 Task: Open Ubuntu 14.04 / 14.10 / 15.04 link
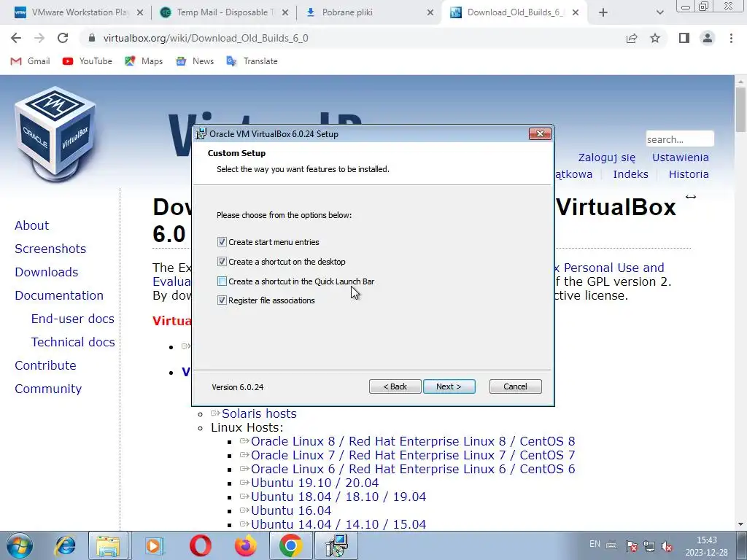click(338, 524)
